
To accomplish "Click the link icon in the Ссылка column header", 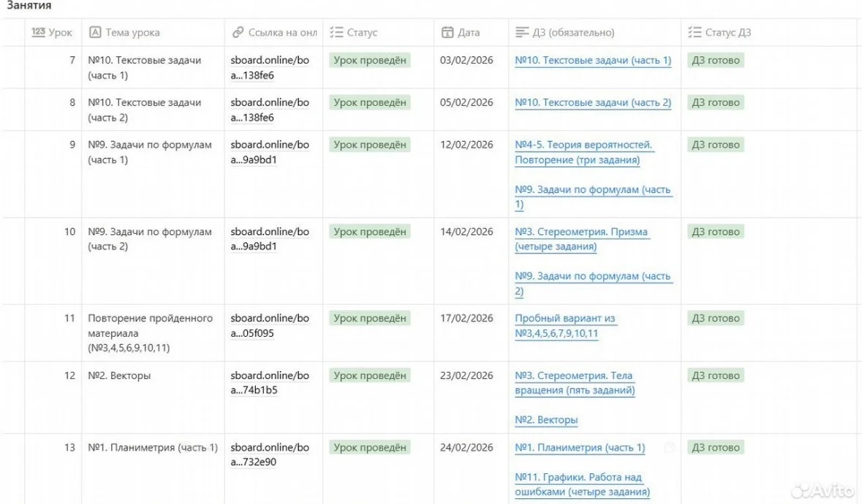I will [x=238, y=32].
